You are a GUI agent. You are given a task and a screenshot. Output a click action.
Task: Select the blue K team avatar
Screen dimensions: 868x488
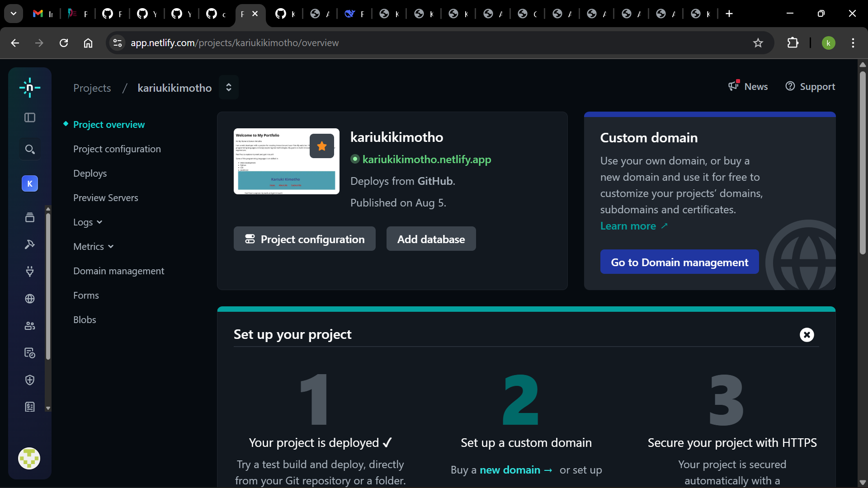coord(30,183)
